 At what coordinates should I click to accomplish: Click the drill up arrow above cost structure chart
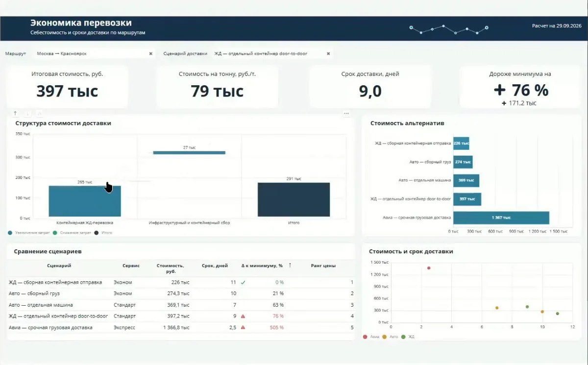click(x=15, y=113)
